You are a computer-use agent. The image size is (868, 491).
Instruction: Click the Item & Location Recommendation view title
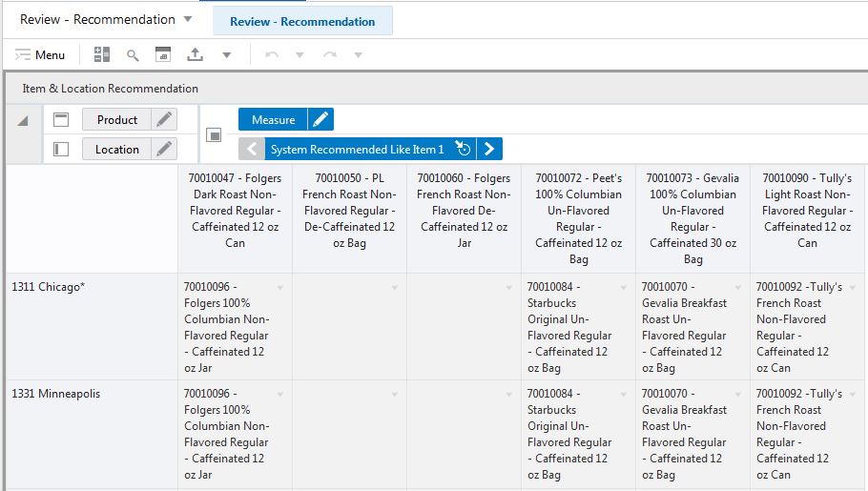110,89
